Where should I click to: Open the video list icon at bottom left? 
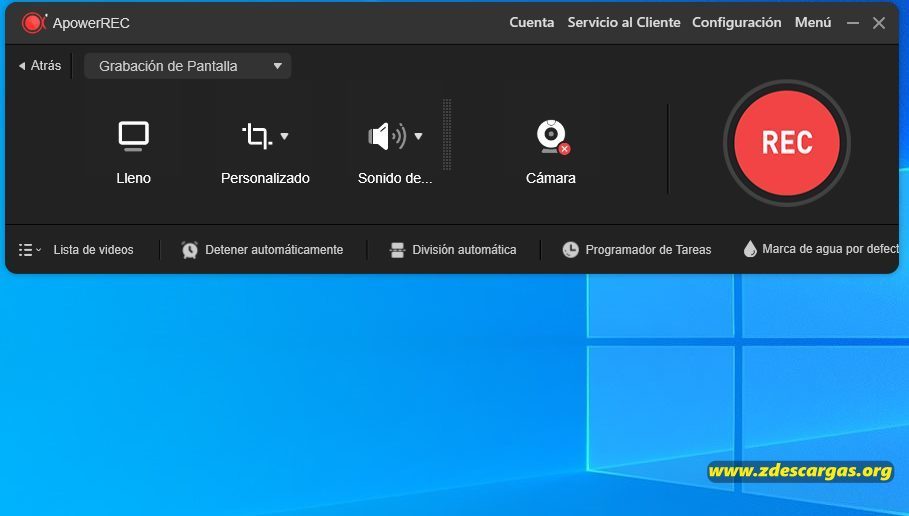click(26, 250)
